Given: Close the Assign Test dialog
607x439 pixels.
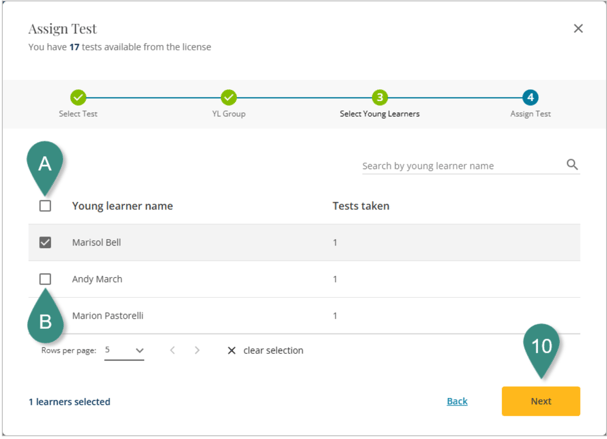Looking at the screenshot, I should pos(578,29).
